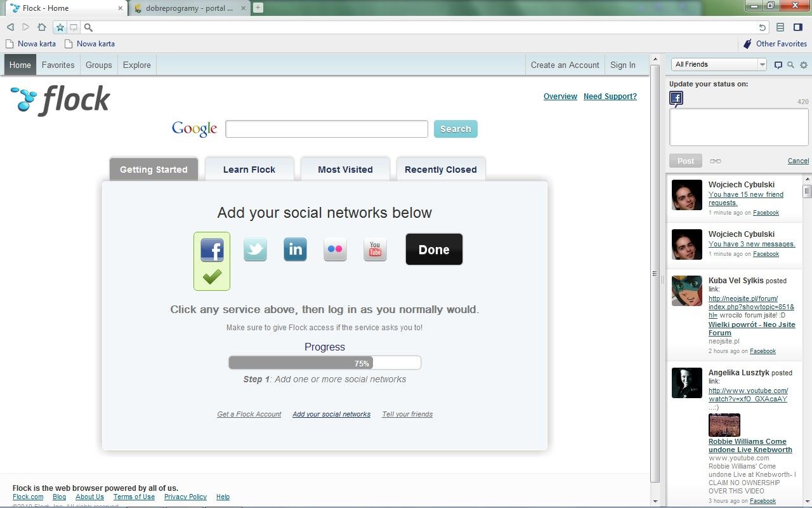This screenshot has height=508, width=812.
Task: Go to Add your social networks step
Action: coord(332,414)
